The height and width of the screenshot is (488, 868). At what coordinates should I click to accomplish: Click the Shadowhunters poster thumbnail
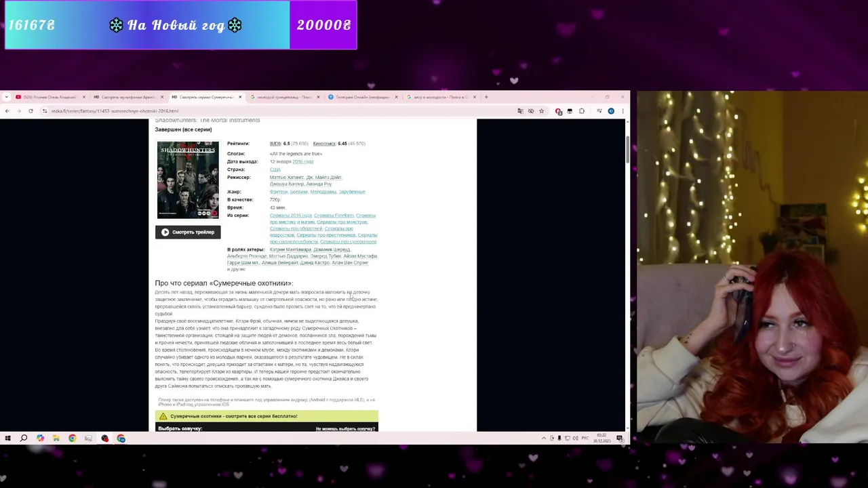click(x=188, y=180)
